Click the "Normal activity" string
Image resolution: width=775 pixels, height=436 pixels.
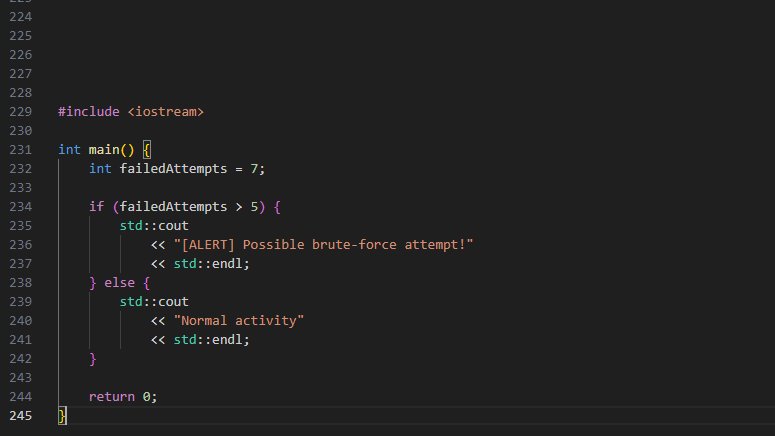click(x=239, y=321)
